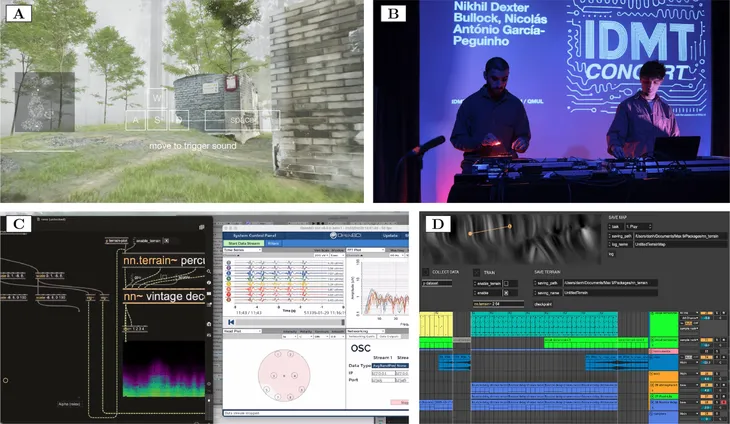Check the enable_terrain checkbox under COLLECT DATA
Viewport: 730px width, 424px height.
click(509, 284)
